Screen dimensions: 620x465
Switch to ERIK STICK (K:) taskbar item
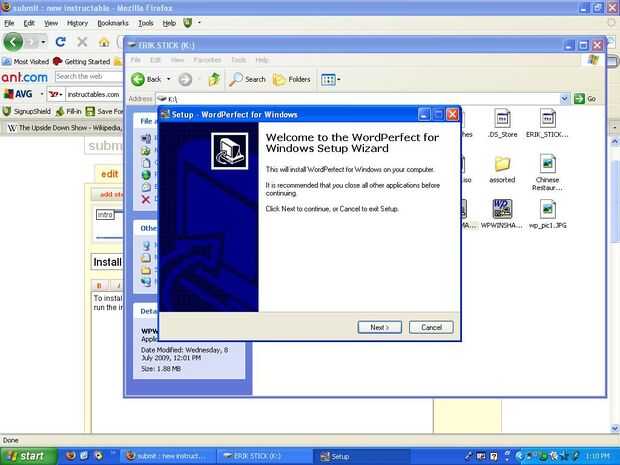pyautogui.click(x=265, y=456)
